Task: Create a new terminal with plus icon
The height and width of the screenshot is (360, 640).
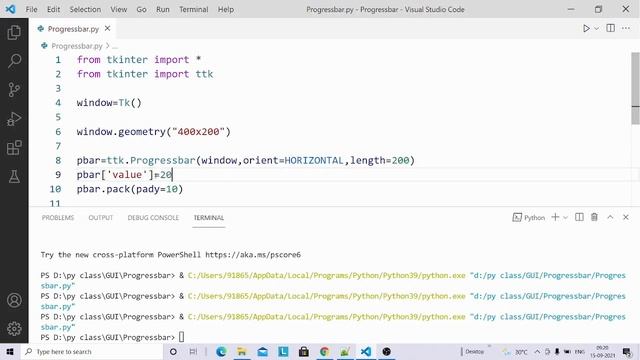Action: pyautogui.click(x=555, y=217)
